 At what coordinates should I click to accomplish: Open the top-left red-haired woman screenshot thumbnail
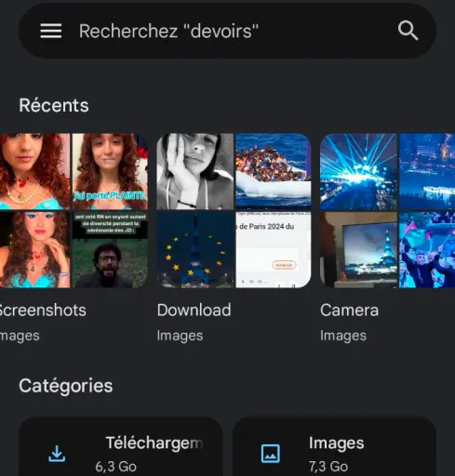tap(35, 172)
